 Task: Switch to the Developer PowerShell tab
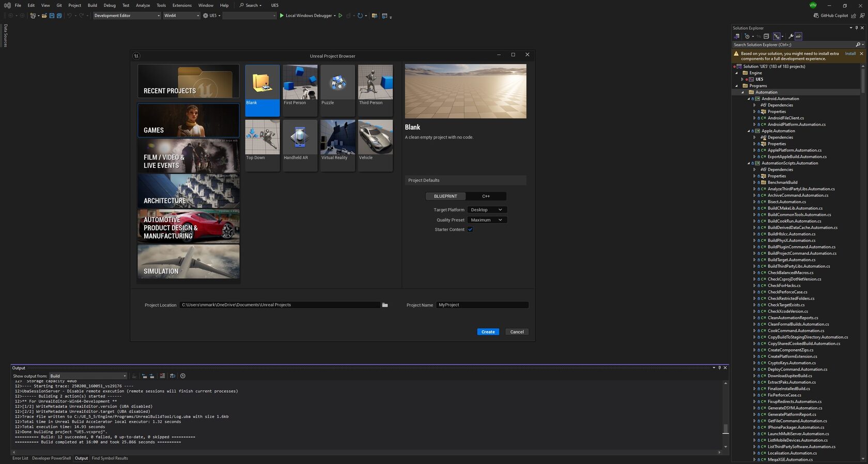coord(51,458)
